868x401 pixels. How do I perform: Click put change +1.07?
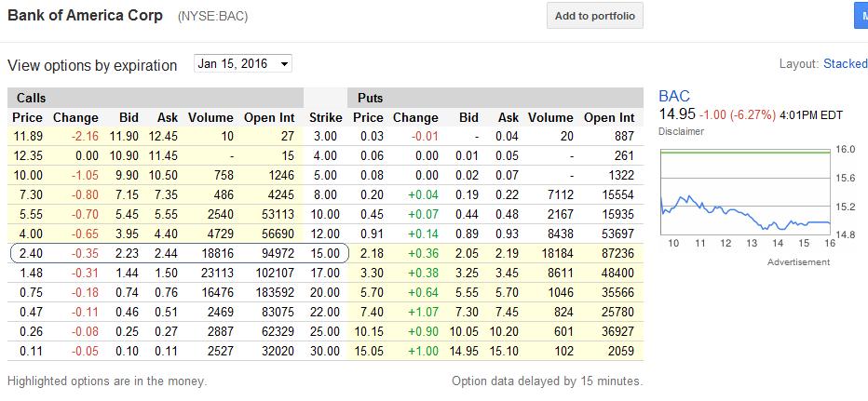pos(423,312)
